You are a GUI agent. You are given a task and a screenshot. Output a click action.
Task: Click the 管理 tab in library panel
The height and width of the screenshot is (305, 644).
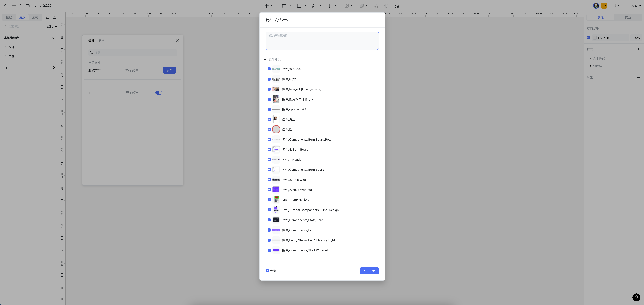point(91,41)
